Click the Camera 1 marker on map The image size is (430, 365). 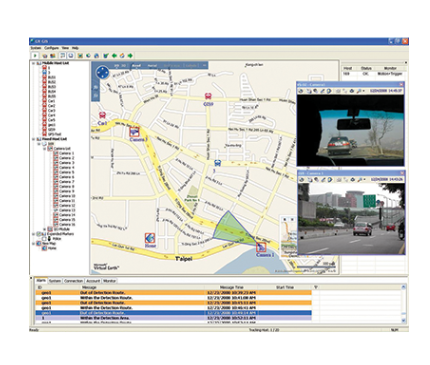[261, 247]
